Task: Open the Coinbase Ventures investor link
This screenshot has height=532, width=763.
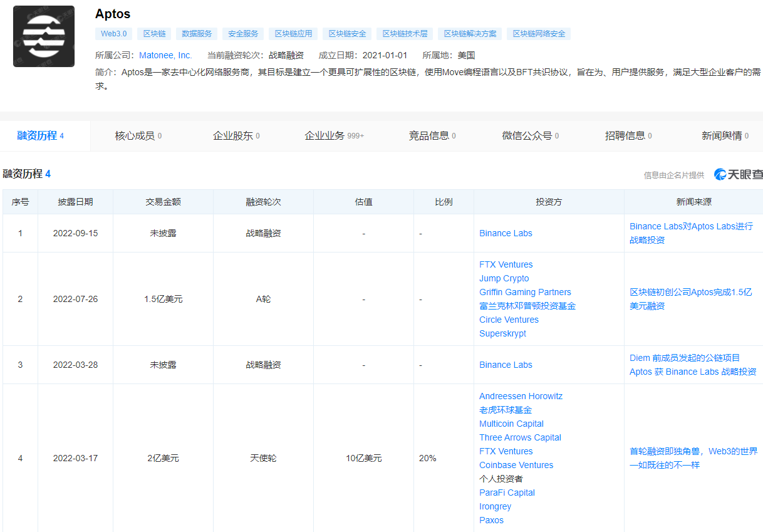Action: pos(516,465)
